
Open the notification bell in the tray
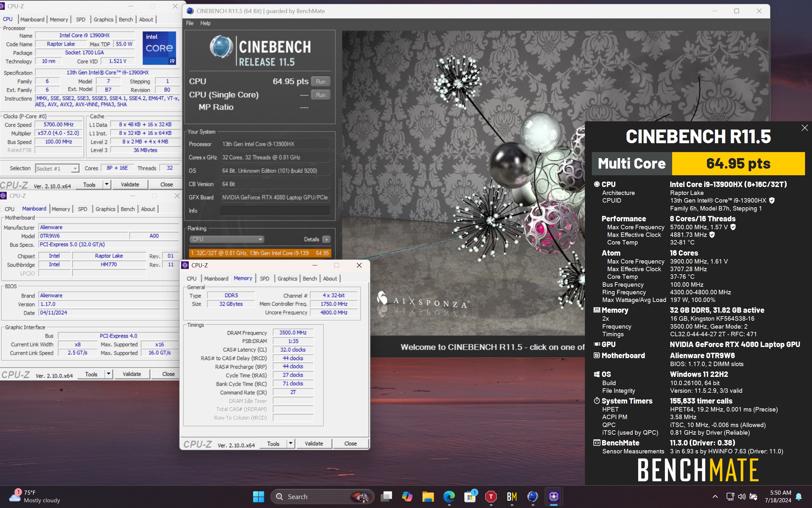point(799,497)
